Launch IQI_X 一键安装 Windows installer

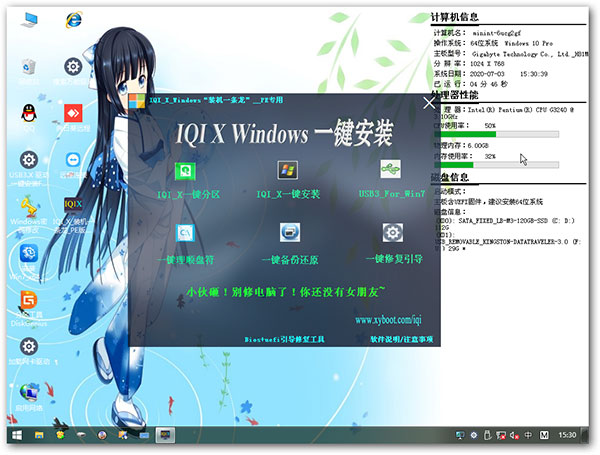pyautogui.click(x=288, y=171)
